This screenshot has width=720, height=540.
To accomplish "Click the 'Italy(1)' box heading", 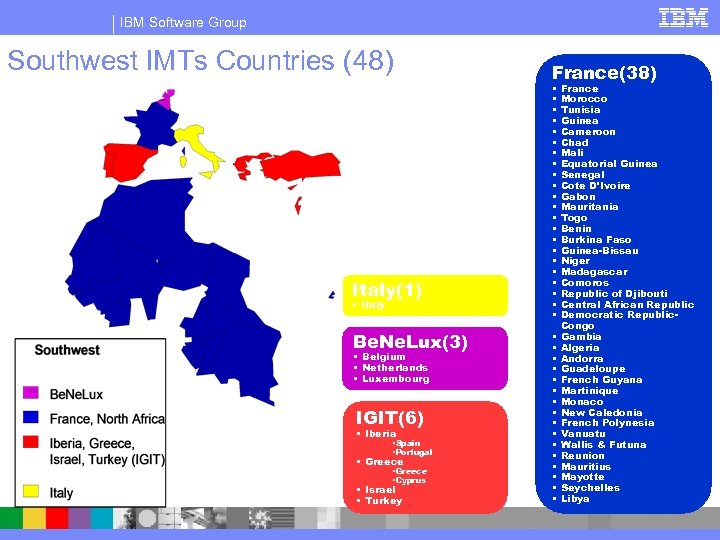I will point(387,290).
